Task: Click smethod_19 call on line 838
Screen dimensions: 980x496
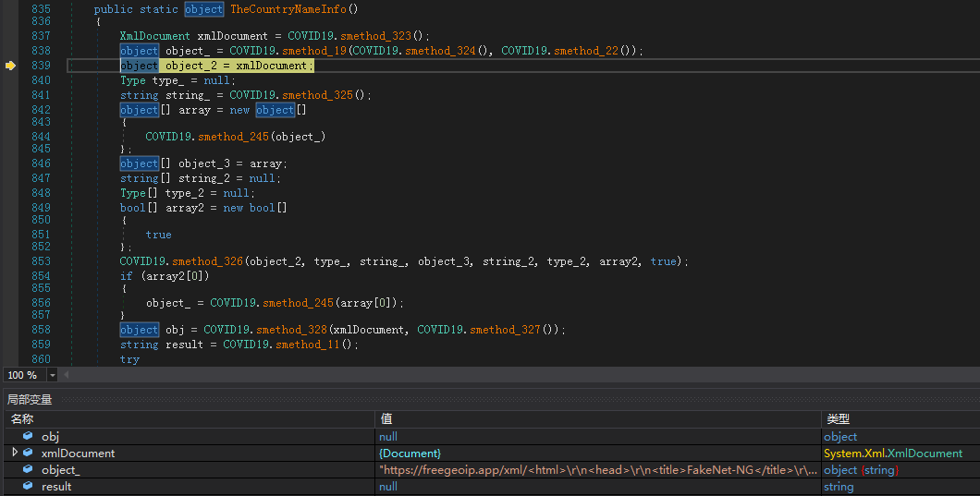Action: [x=314, y=51]
